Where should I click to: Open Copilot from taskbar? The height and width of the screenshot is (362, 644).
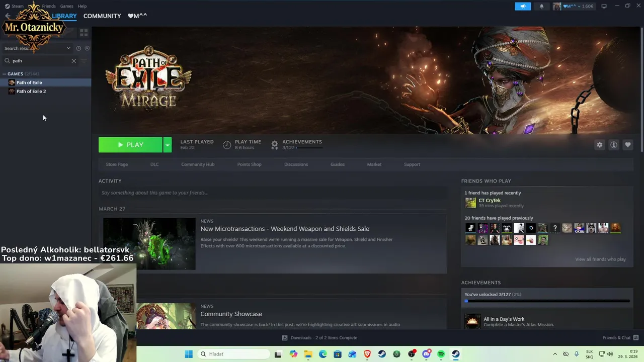[293, 354]
